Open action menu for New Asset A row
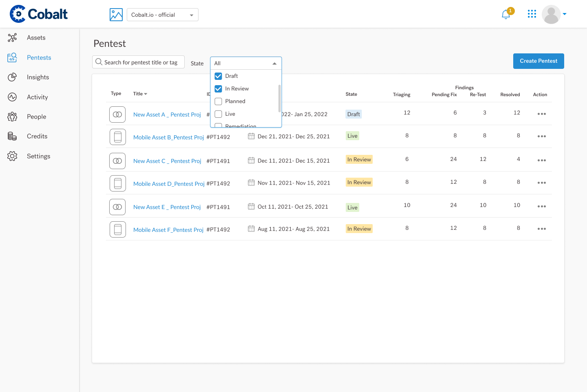The height and width of the screenshot is (392, 587). (541, 114)
